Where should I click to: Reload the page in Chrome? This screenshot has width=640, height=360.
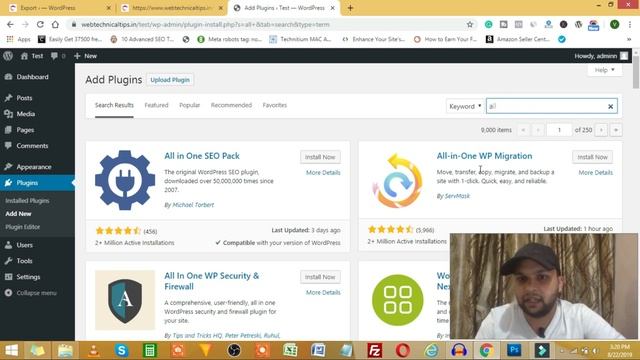click(x=40, y=24)
